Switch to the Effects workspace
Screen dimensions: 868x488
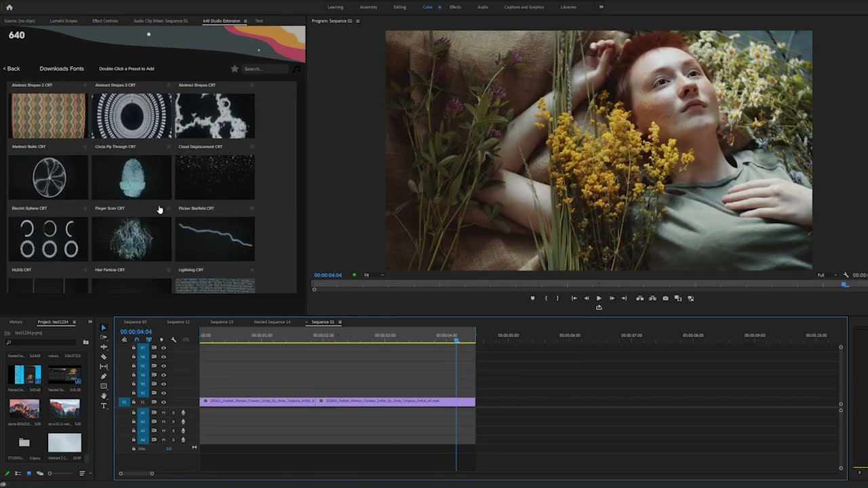click(455, 7)
